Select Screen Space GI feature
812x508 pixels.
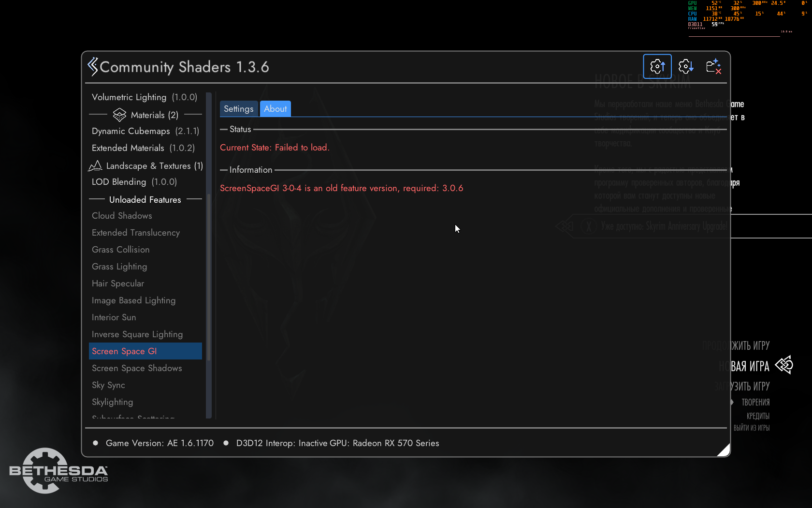(145, 351)
